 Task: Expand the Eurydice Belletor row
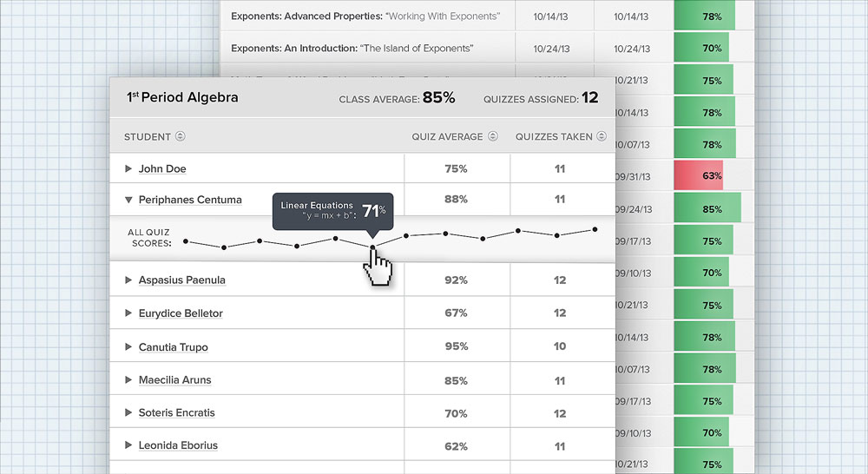[x=128, y=313]
